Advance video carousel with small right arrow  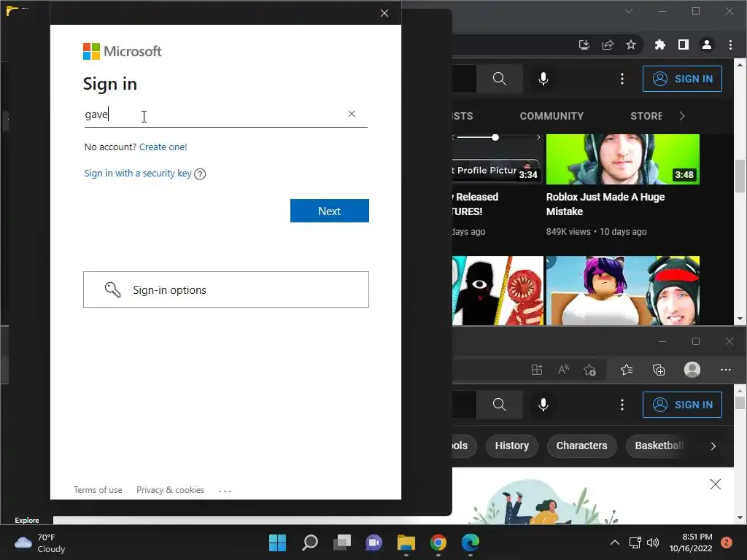point(538,137)
